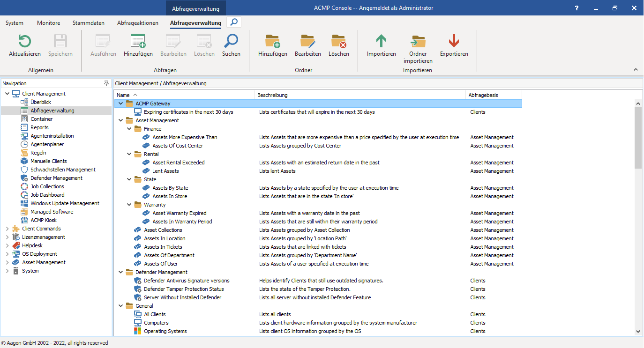Open the System ribbon tab

pos(15,22)
